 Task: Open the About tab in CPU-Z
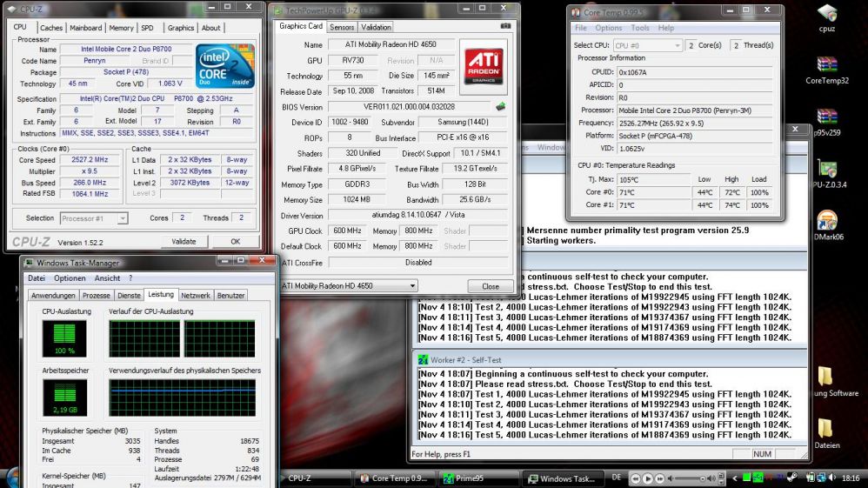210,28
